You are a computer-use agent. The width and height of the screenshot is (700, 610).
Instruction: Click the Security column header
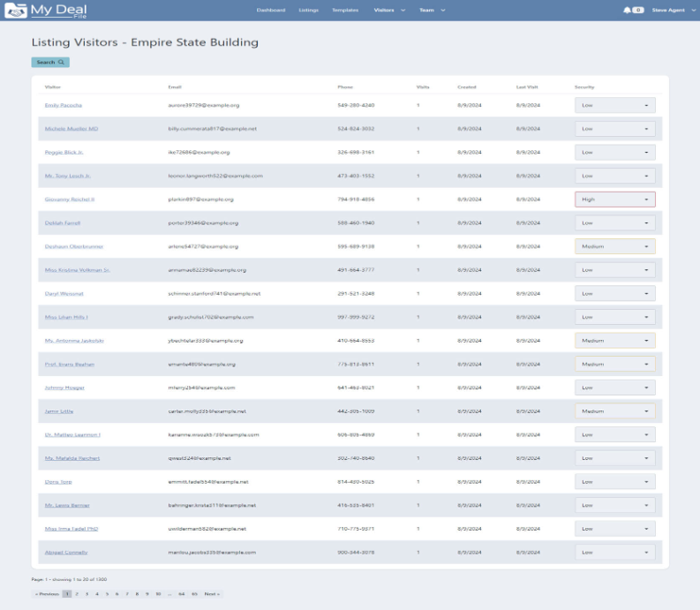[x=584, y=87]
